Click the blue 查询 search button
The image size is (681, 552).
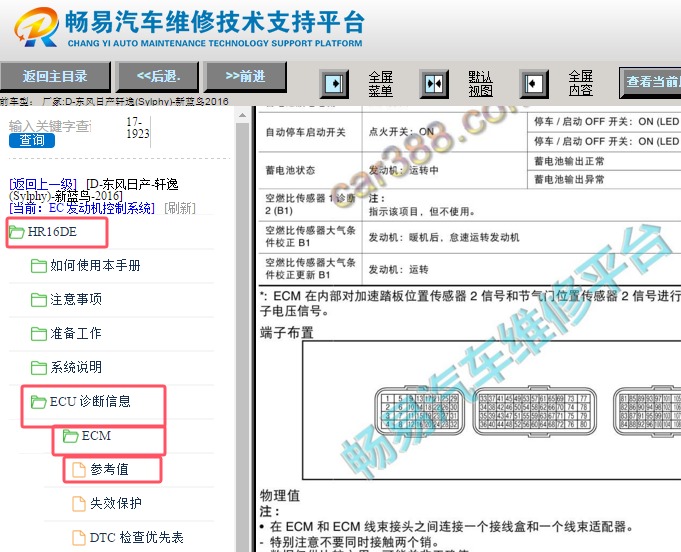32,140
